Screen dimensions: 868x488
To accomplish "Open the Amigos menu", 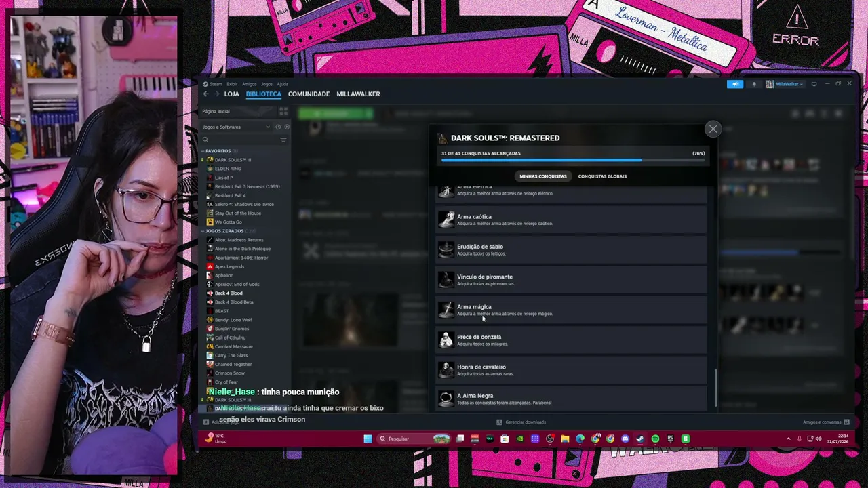I will pos(250,84).
